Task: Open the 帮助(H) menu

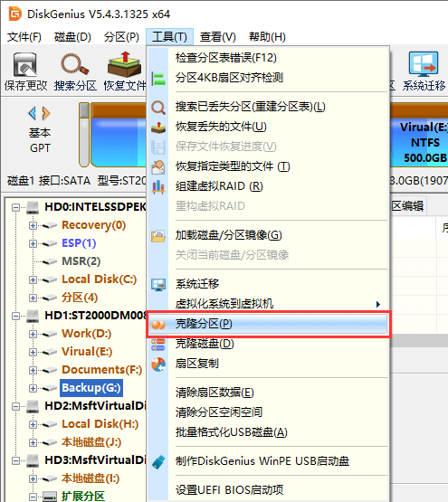Action: coord(267,37)
